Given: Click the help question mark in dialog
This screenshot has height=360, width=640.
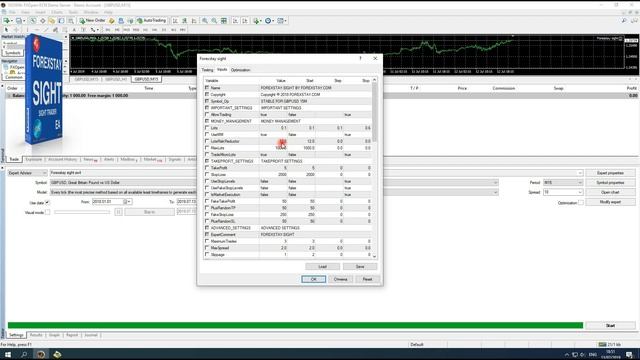Looking at the screenshot, I should pos(360,58).
